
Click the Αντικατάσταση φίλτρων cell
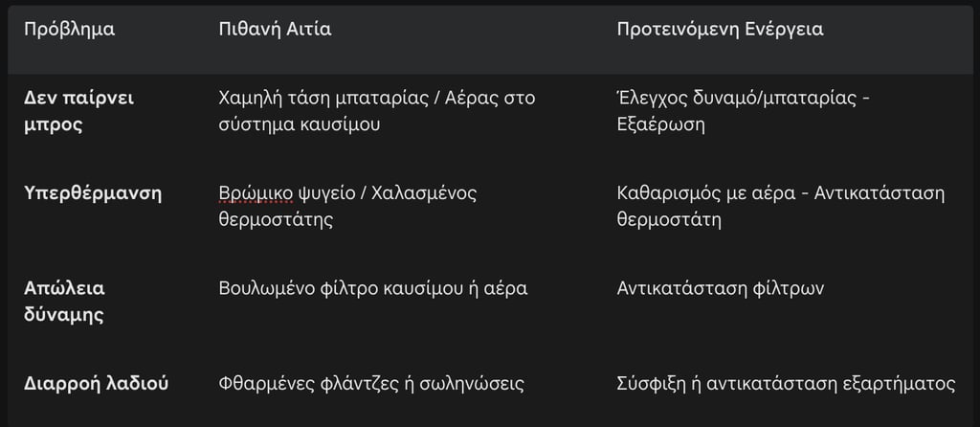(x=720, y=288)
